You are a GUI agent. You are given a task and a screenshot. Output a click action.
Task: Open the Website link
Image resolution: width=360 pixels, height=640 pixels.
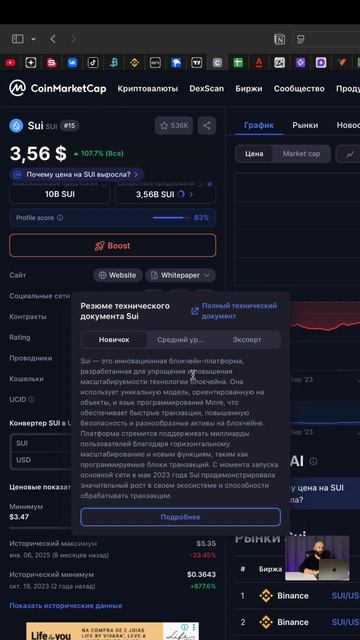pos(118,276)
